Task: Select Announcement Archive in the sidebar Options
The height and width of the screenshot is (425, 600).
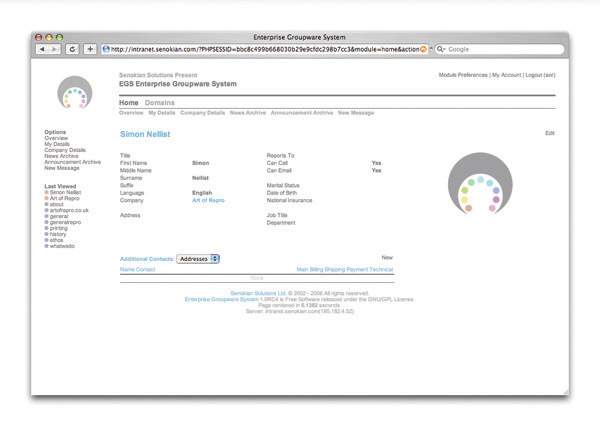Action: (73, 162)
